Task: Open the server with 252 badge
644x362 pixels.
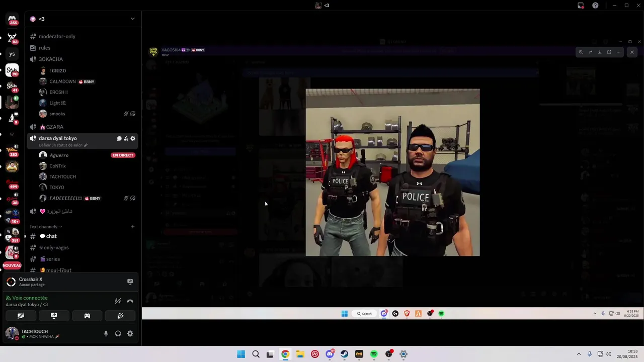Action: [x=12, y=150]
